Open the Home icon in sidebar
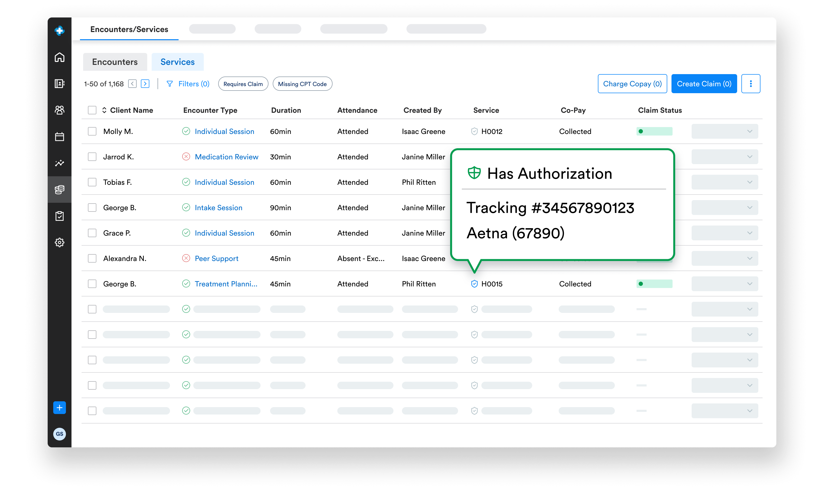The image size is (824, 504). coord(60,57)
